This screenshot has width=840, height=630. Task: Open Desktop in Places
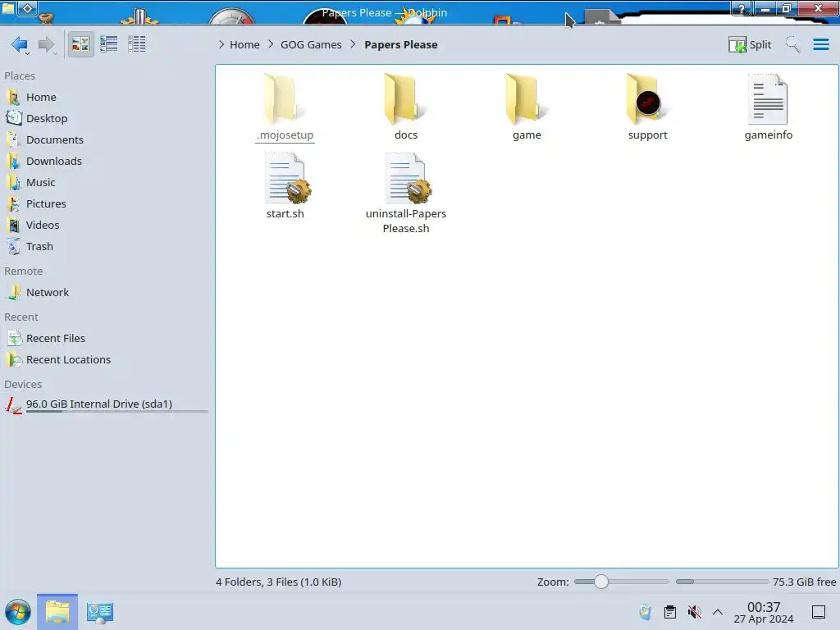pyautogui.click(x=47, y=118)
